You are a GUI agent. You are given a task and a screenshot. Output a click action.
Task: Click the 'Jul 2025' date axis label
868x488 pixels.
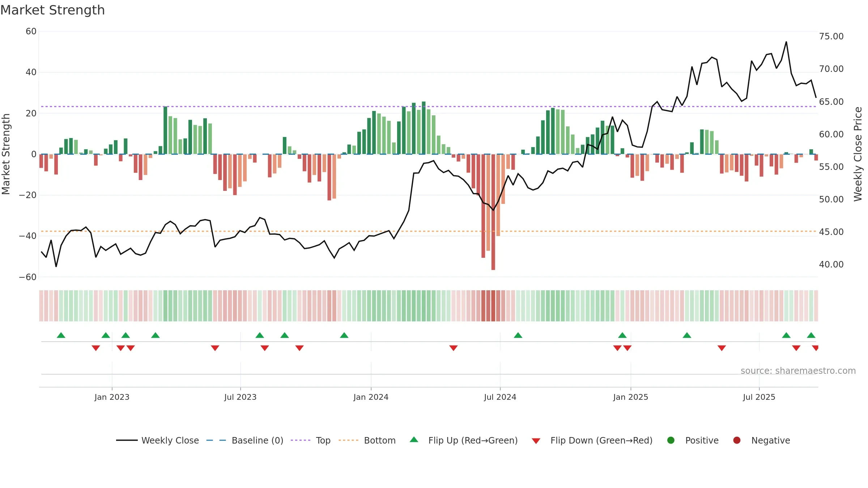pos(759,397)
